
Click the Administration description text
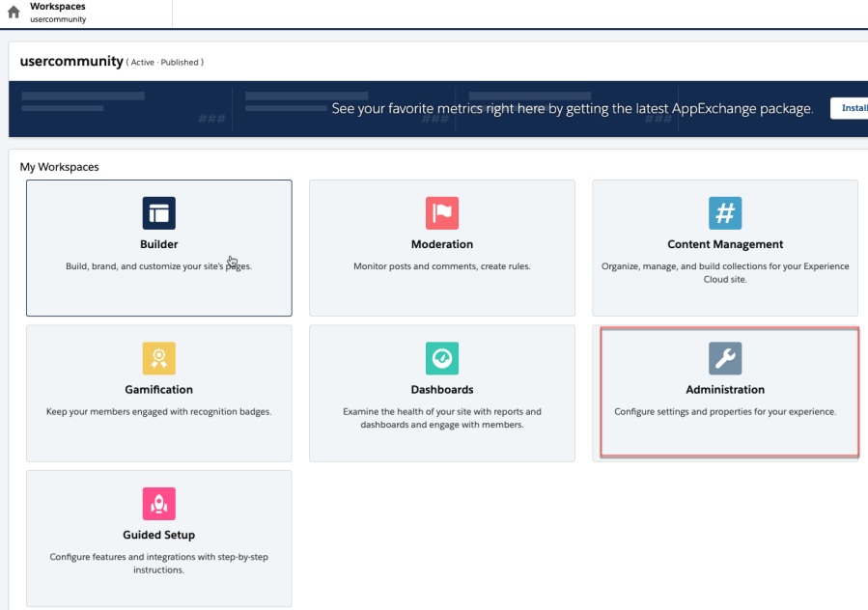click(725, 412)
